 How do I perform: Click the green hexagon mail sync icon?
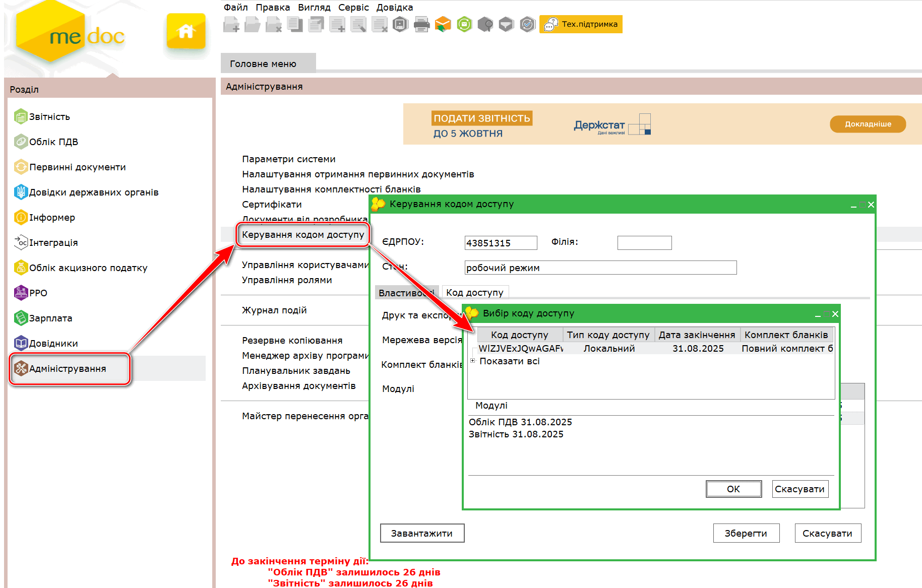tap(464, 24)
